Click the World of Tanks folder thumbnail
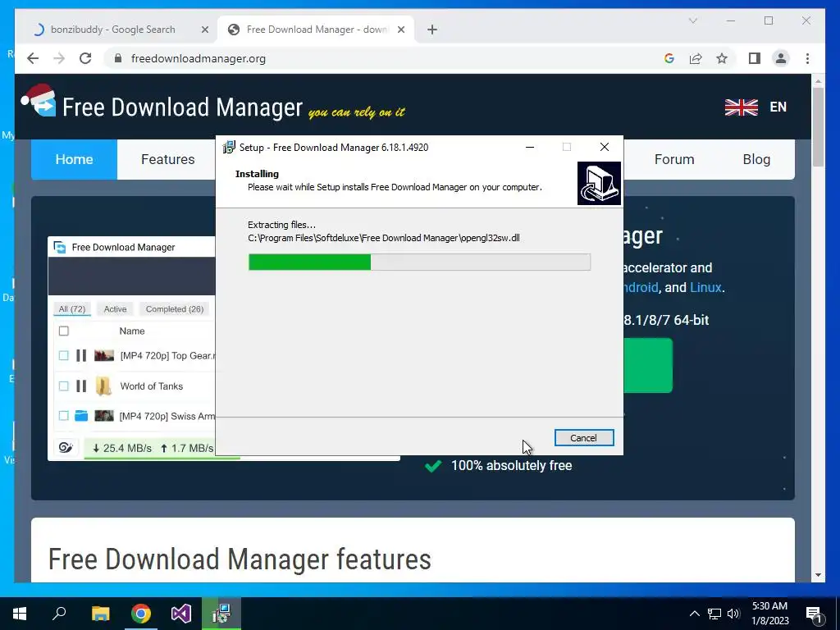The width and height of the screenshot is (840, 630). pyautogui.click(x=103, y=386)
